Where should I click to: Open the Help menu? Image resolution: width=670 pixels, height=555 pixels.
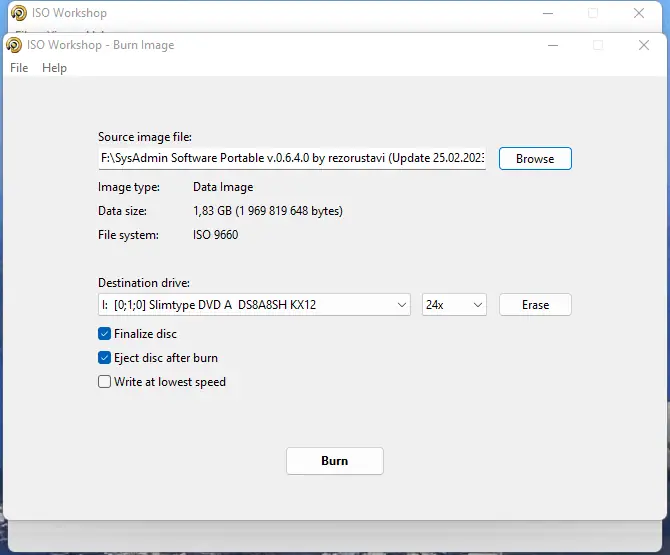tap(54, 68)
